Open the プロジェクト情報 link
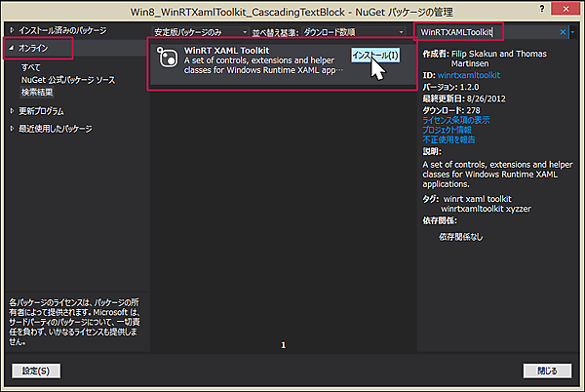Image resolution: width=585 pixels, height=392 pixels. pyautogui.click(x=447, y=130)
